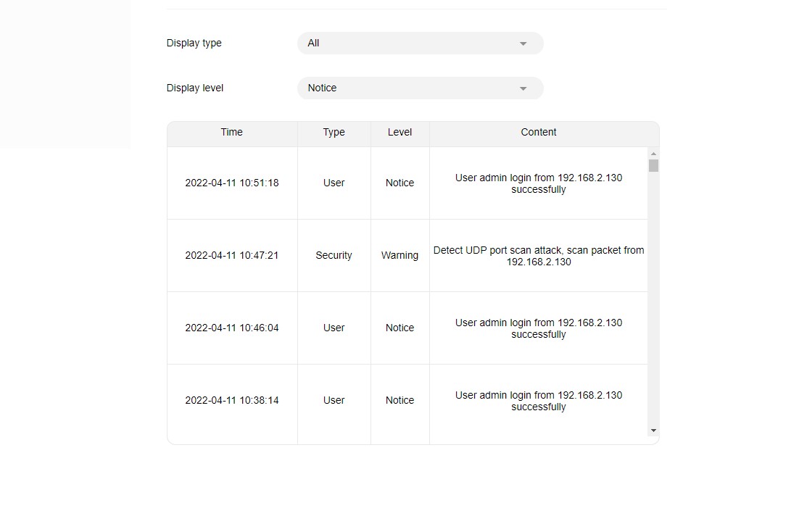This screenshot has width=807, height=532.
Task: Click the arrow icon on Display level selector
Action: (523, 88)
